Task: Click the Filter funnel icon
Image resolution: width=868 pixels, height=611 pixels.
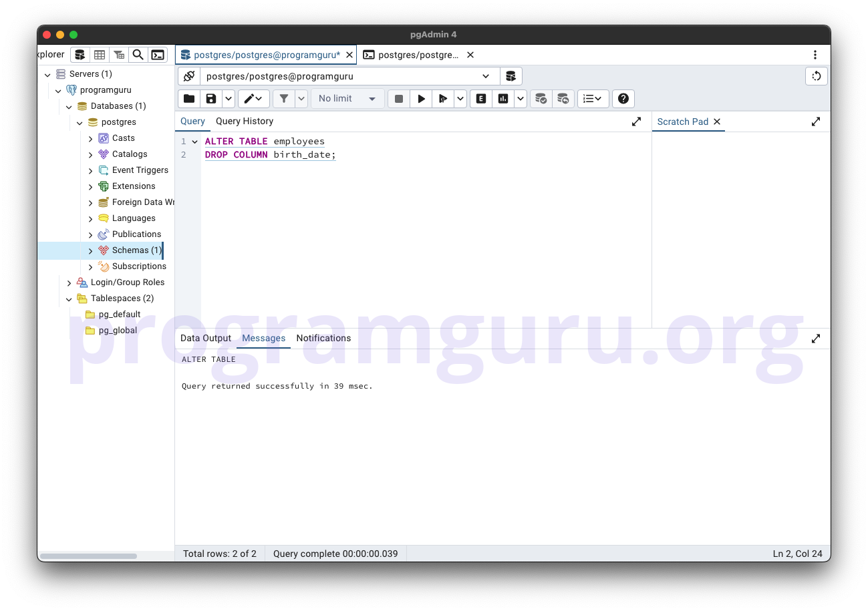Action: 284,99
